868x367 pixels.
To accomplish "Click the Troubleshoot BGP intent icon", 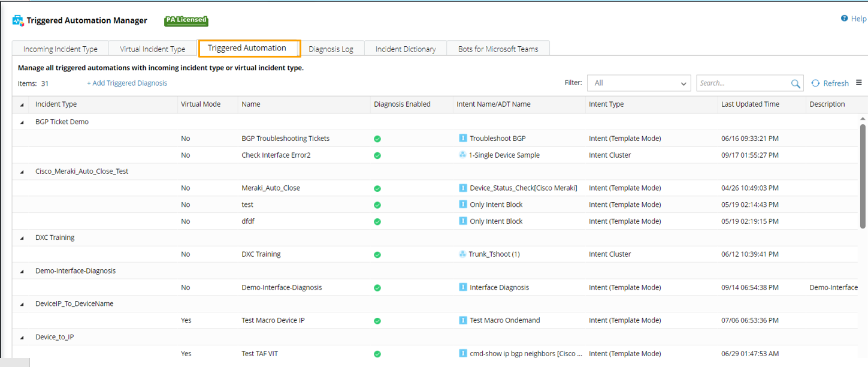I will point(462,139).
